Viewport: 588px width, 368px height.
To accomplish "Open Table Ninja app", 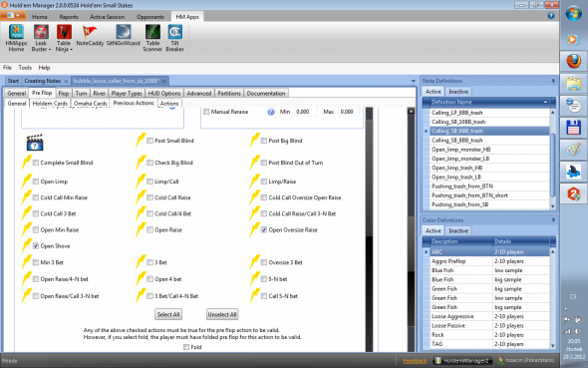I will (x=64, y=38).
